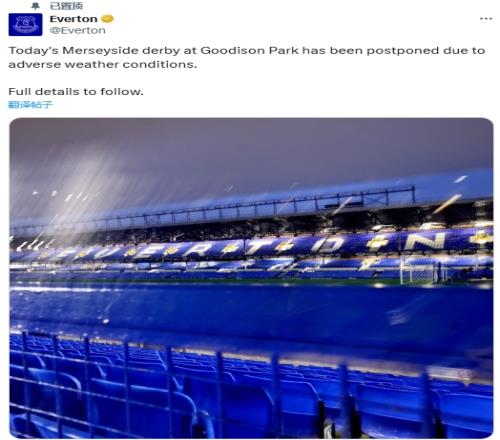Click "adverse weather conditions" text line
This screenshot has width=500, height=440.
pyautogui.click(x=102, y=64)
